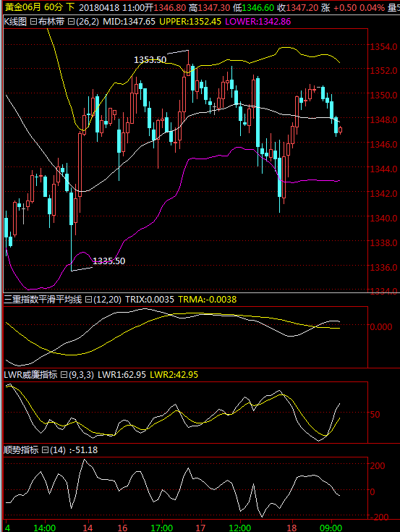The height and width of the screenshot is (532, 400).
Task: Click the 1354.0 price axis label
Action: point(384,46)
